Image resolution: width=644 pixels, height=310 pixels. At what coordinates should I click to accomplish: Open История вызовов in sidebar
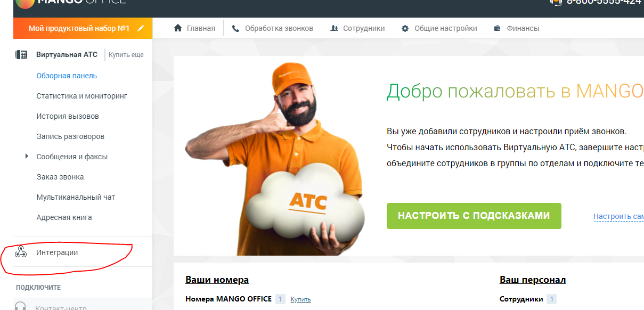tap(68, 116)
